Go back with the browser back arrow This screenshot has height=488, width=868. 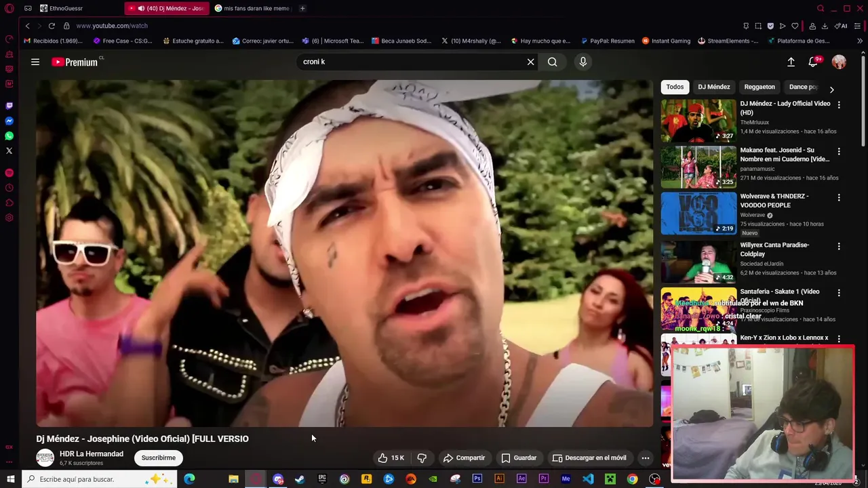pos(27,26)
